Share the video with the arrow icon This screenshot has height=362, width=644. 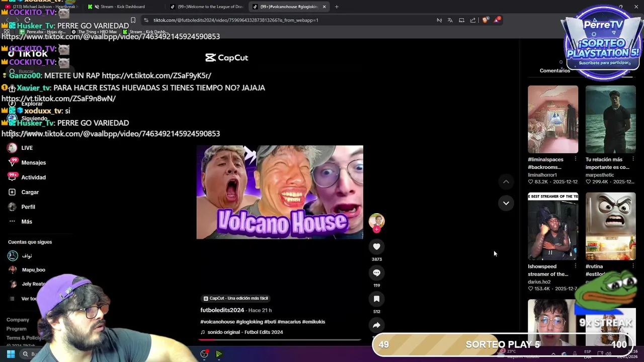pos(376,325)
